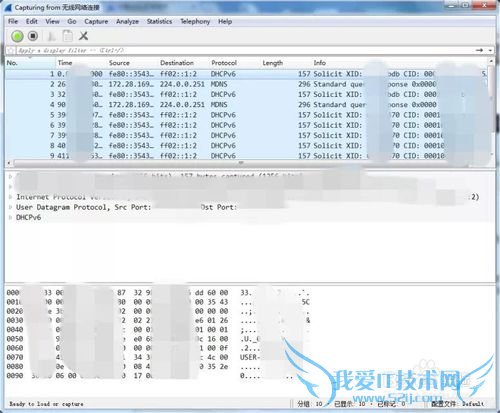
Task: Expand the Internet Protocol tree node
Action: (x=11, y=197)
